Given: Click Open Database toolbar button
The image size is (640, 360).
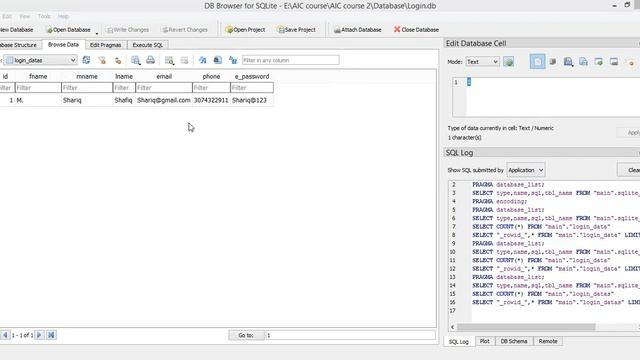Looking at the screenshot, I should tap(69, 30).
